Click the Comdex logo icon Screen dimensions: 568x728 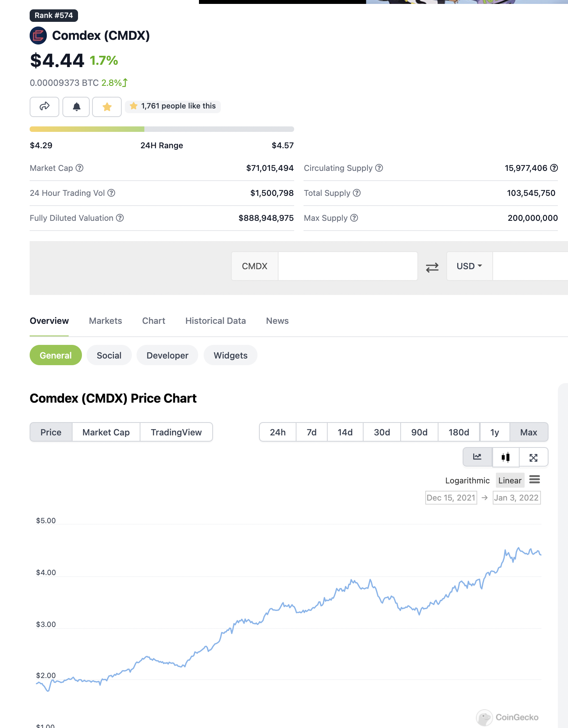(x=38, y=36)
